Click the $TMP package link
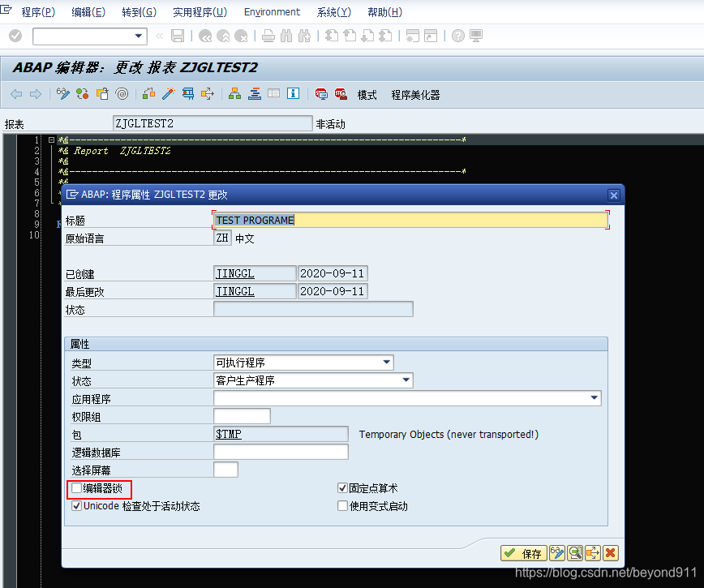 point(229,434)
